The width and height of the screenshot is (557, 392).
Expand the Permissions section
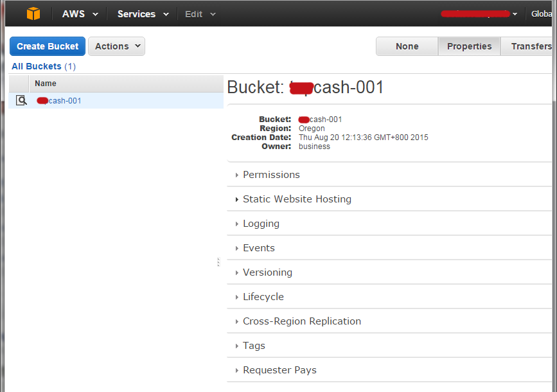(x=271, y=175)
